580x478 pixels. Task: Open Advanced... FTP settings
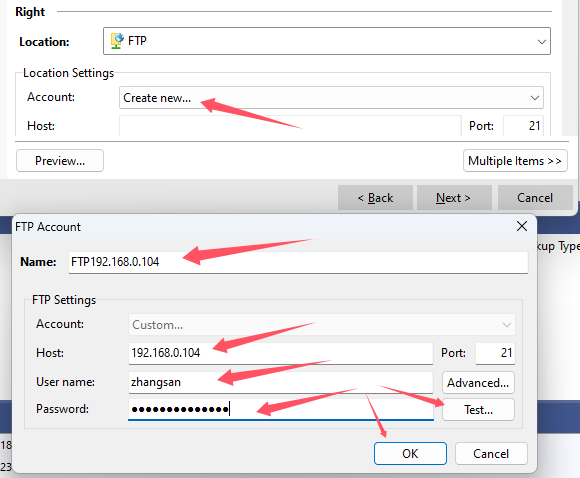click(478, 383)
